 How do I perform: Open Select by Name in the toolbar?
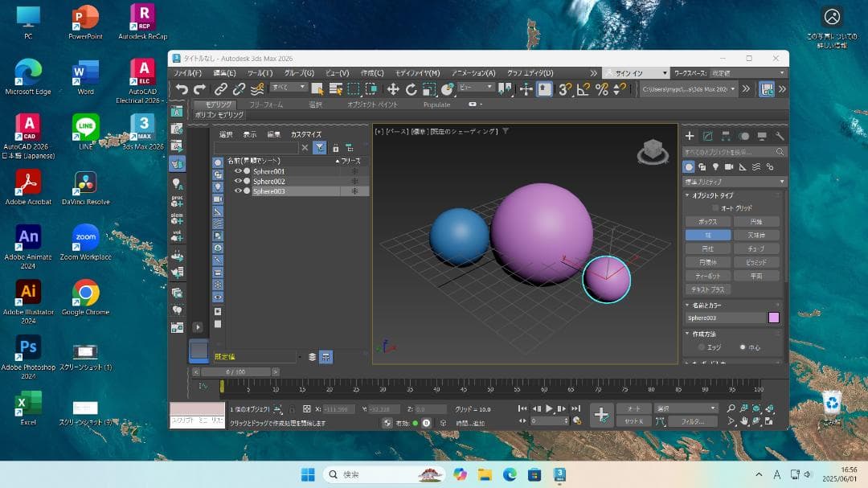tap(334, 88)
